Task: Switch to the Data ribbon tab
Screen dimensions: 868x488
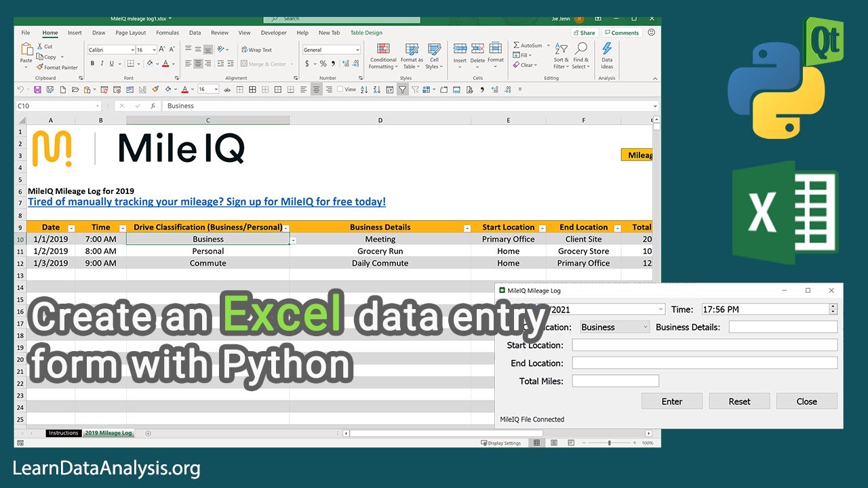Action: 195,33
